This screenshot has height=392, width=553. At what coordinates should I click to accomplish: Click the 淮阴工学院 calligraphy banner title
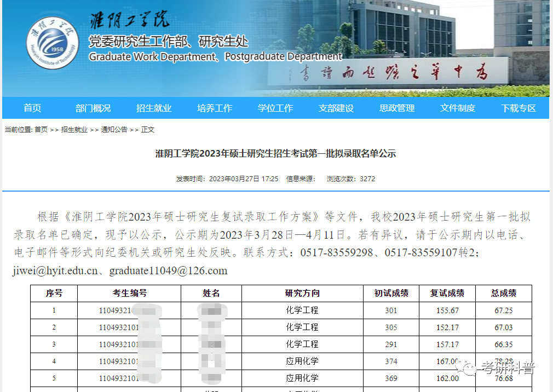point(130,20)
